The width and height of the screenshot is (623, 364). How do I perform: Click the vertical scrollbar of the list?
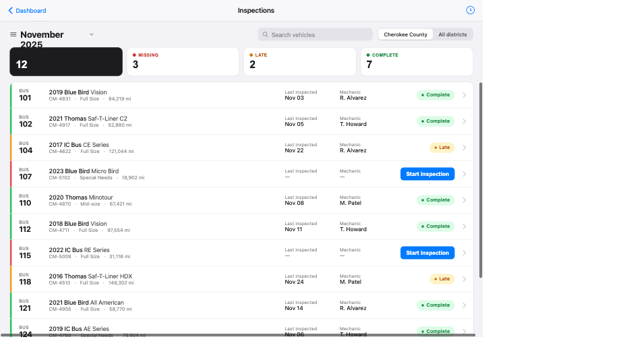(481, 180)
